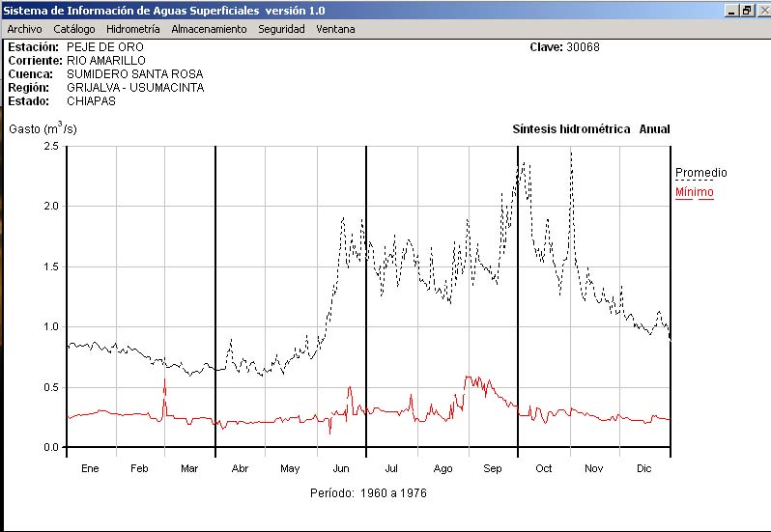Screen dimensions: 771x532
Task: Click the Período 1960 a 1976 label
Action: pos(366,493)
